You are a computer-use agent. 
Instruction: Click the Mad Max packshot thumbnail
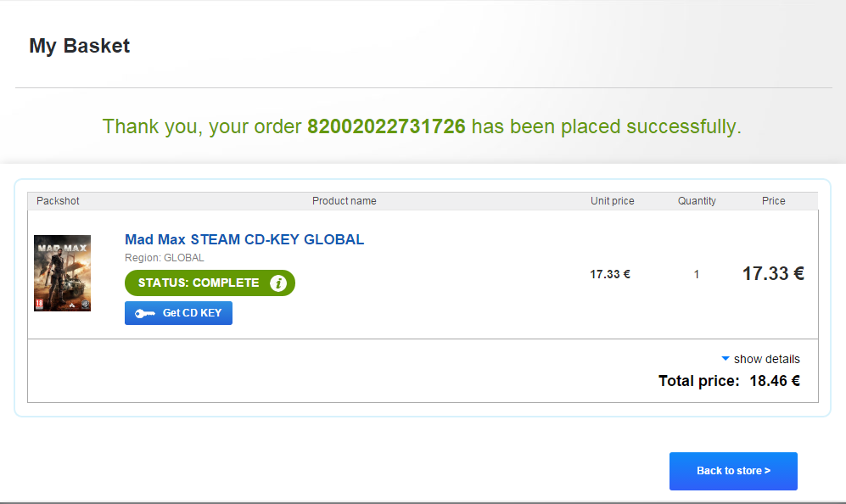pos(62,273)
